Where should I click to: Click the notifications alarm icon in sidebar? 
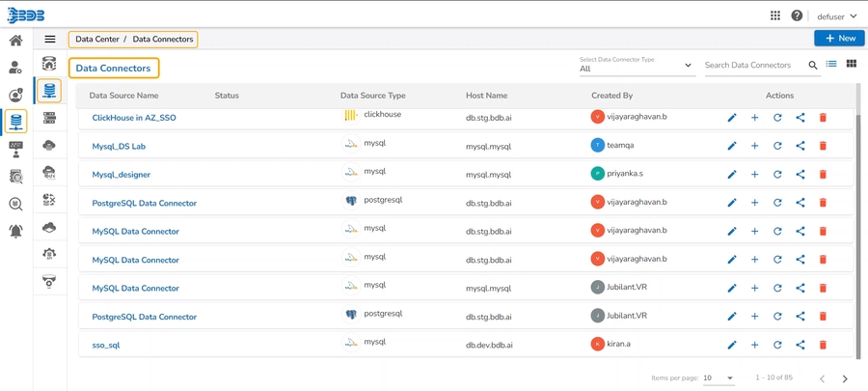click(x=15, y=231)
